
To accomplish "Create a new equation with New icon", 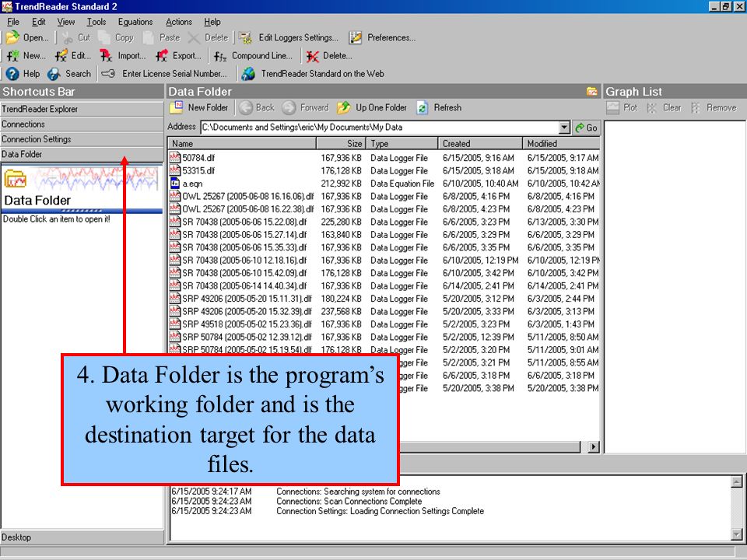I will pos(13,56).
